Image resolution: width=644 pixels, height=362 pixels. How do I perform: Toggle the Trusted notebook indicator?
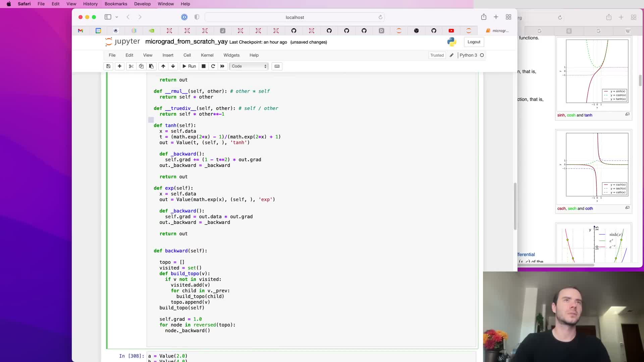click(x=437, y=55)
